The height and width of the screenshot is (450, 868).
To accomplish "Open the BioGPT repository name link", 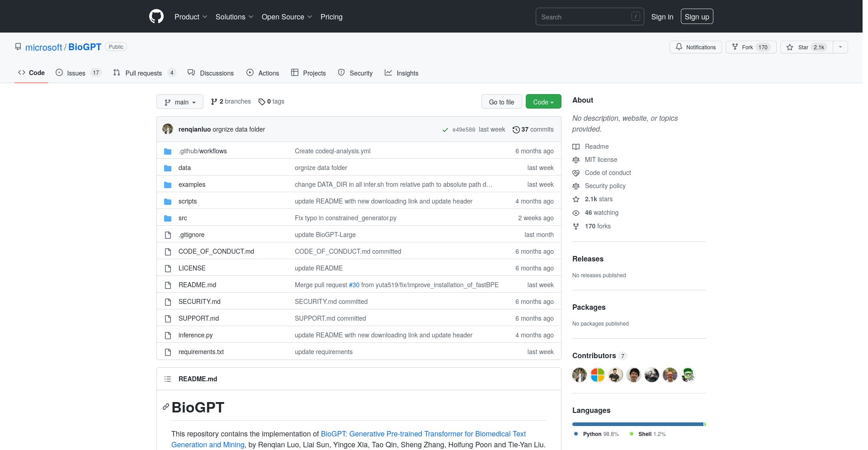I will tap(85, 47).
